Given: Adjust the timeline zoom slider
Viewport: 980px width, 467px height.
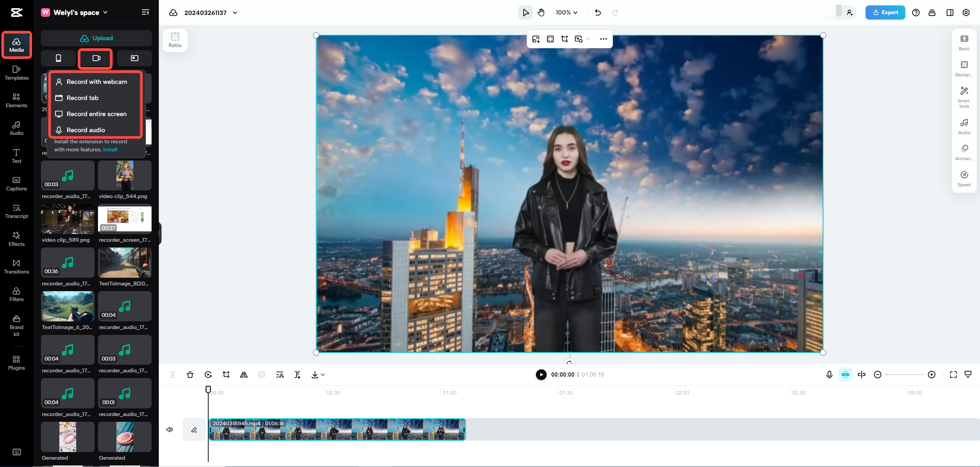Looking at the screenshot, I should [905, 375].
